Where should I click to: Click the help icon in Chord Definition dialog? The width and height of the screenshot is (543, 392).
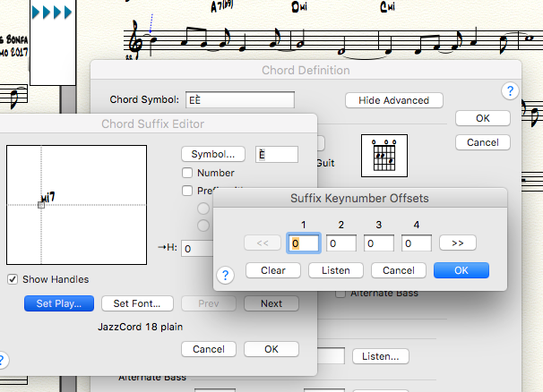pyautogui.click(x=510, y=91)
